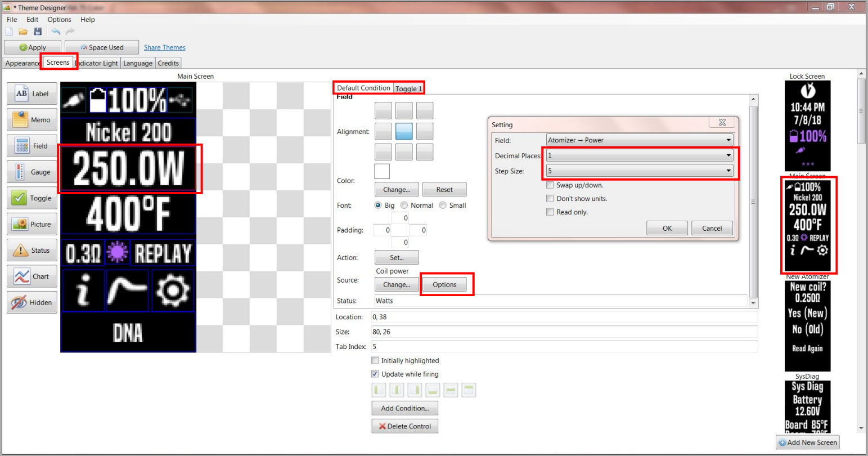Click the Status warning control tool

click(32, 251)
